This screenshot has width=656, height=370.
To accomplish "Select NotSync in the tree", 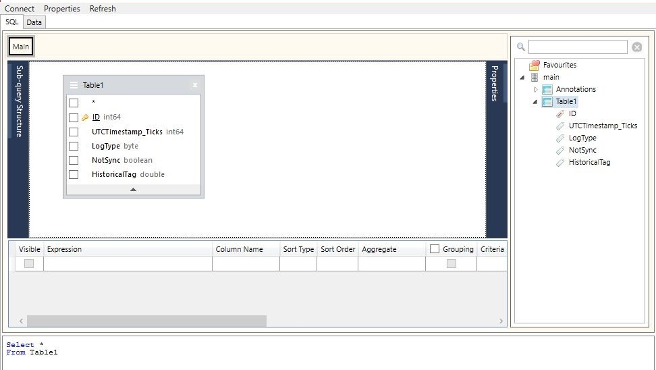I will (x=582, y=150).
